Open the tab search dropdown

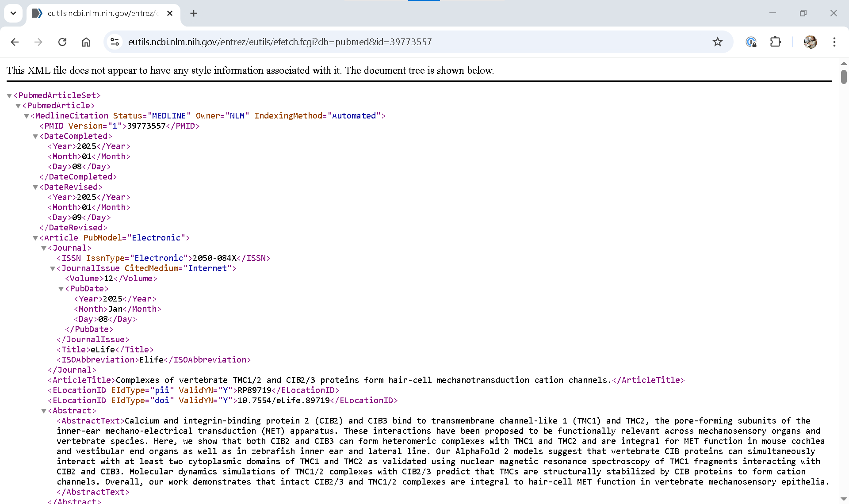coord(13,13)
